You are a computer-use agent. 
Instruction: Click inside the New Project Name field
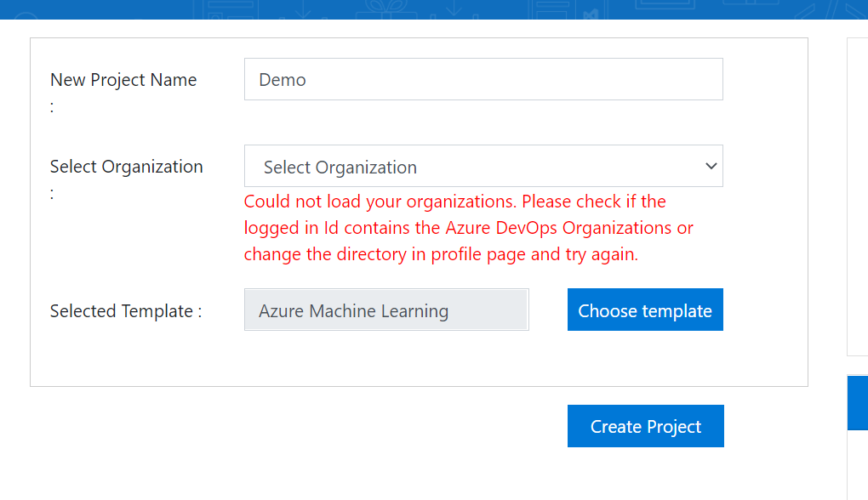483,78
